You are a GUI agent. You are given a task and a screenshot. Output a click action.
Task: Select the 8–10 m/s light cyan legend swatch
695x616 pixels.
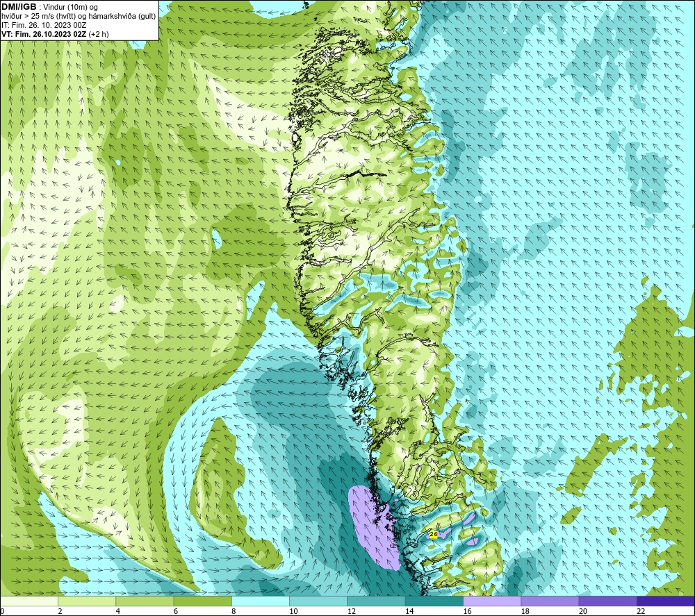(261, 601)
